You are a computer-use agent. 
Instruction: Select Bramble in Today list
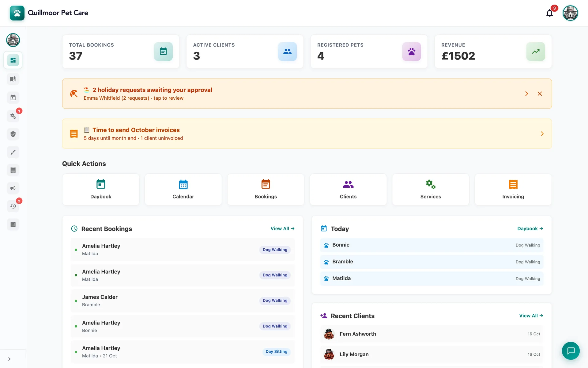432,262
